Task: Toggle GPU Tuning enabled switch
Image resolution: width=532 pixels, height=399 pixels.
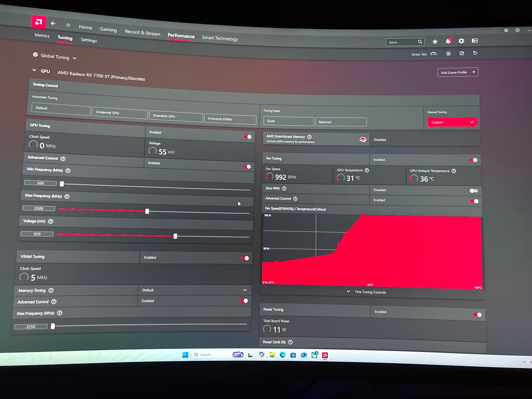Action: coord(248,137)
